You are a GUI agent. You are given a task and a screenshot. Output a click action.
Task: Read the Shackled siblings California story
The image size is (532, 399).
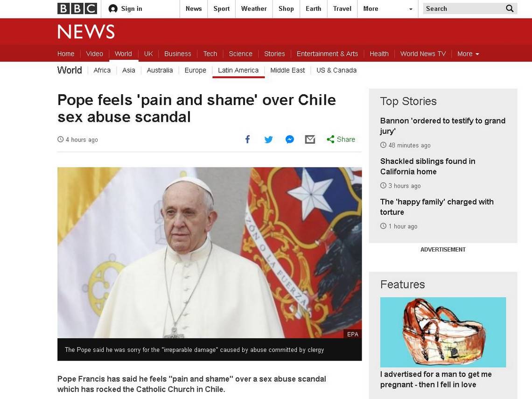point(427,166)
